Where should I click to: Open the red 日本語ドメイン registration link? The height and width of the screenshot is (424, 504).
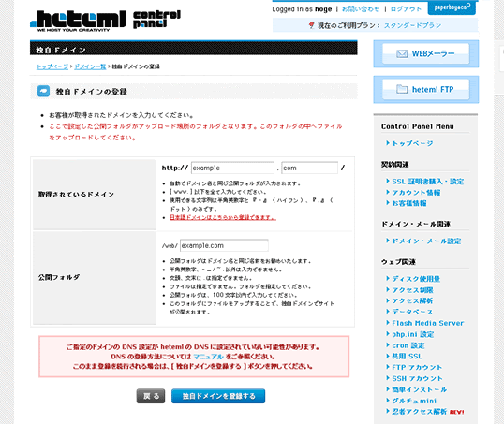223,217
